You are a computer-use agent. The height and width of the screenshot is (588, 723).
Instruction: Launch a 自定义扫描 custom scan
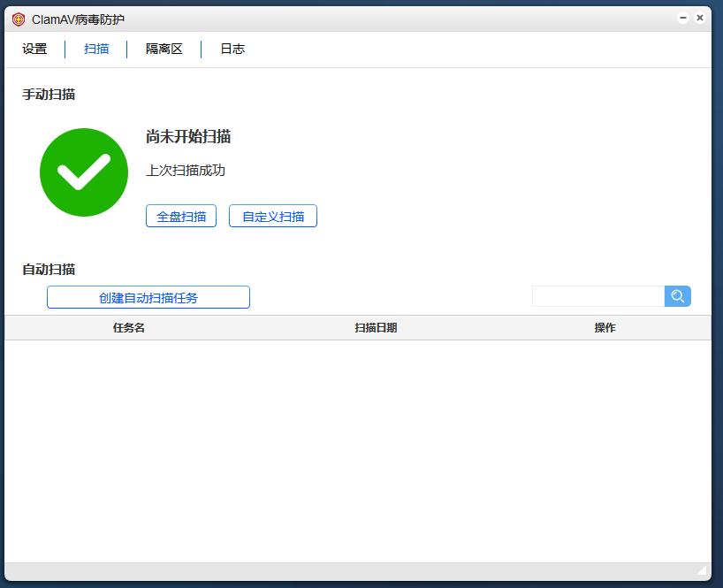click(274, 216)
